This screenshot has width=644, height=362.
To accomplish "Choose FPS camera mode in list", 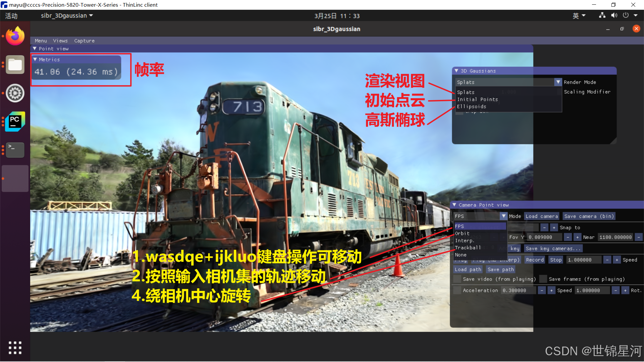I will 480,226.
